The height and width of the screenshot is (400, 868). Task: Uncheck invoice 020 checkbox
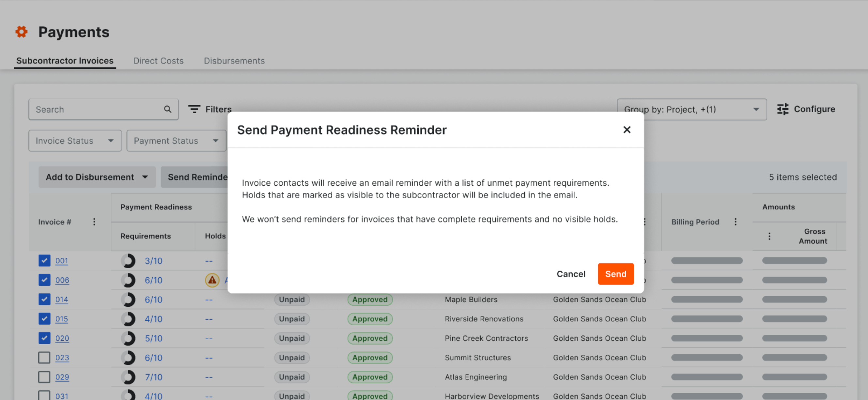[x=44, y=338]
